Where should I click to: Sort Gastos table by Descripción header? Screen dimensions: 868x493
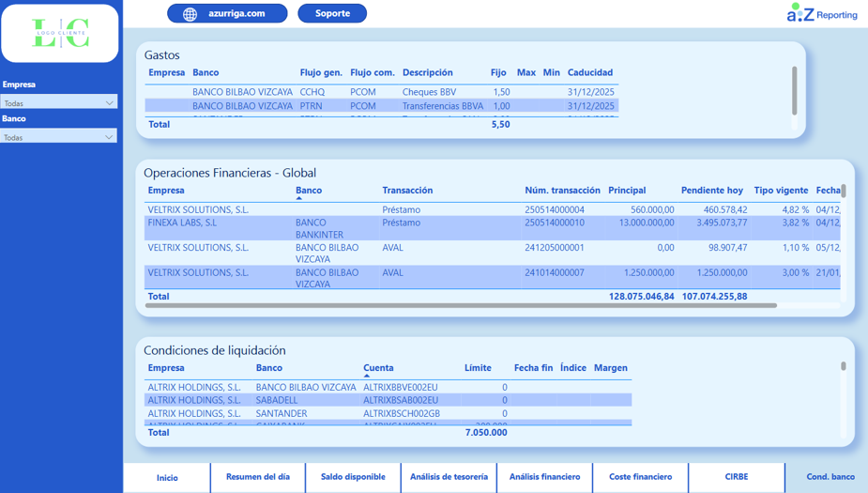click(427, 72)
